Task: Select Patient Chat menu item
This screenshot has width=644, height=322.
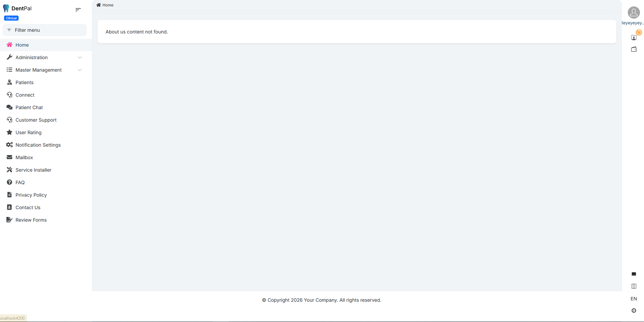Action: 29,107
